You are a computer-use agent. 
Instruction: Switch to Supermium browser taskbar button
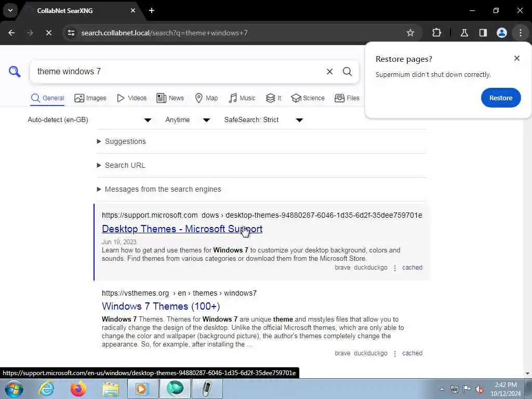click(175, 389)
